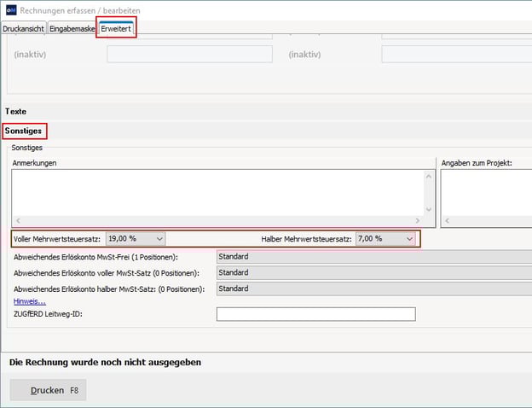Image resolution: width=532 pixels, height=408 pixels.
Task: Expand the Texte section header
Action: (16, 111)
